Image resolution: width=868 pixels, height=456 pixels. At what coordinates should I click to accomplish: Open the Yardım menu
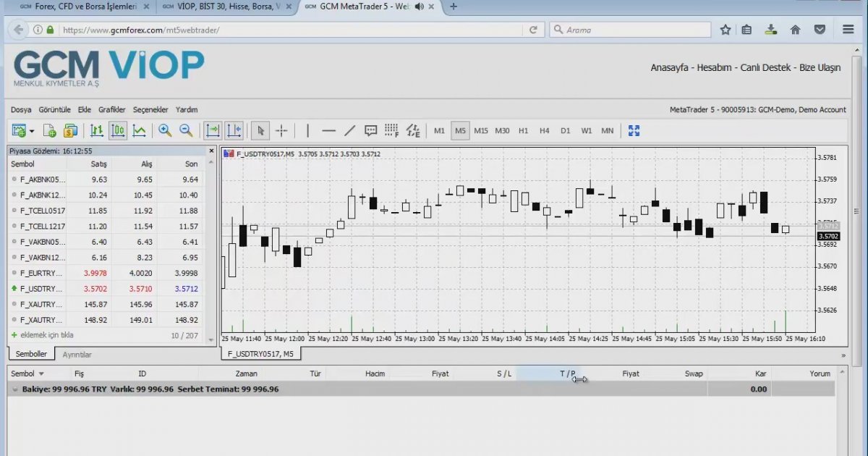pyautogui.click(x=187, y=110)
